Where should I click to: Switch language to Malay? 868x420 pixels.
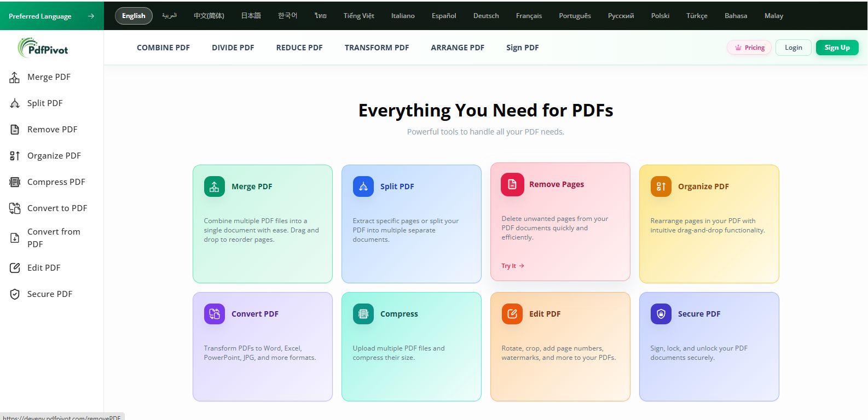774,16
